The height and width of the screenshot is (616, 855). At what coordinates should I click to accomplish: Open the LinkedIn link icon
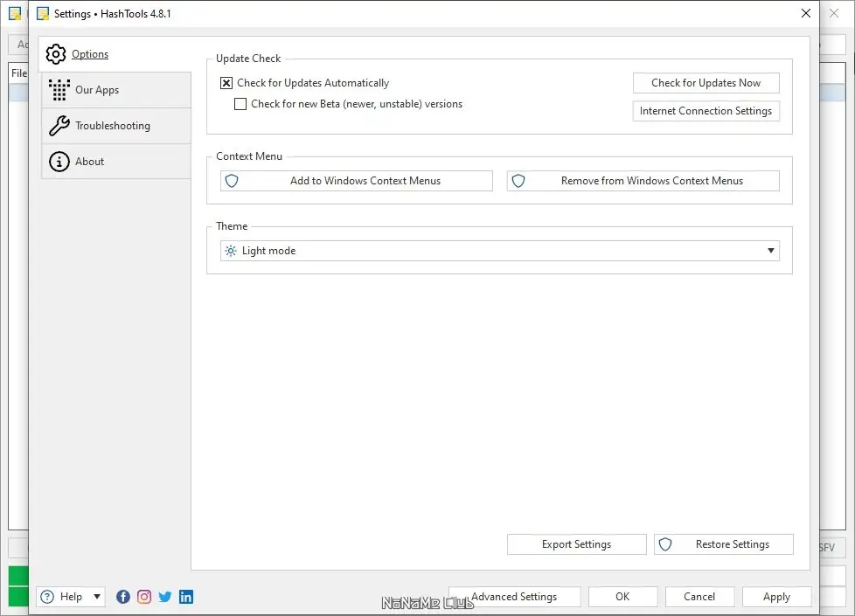click(x=186, y=597)
